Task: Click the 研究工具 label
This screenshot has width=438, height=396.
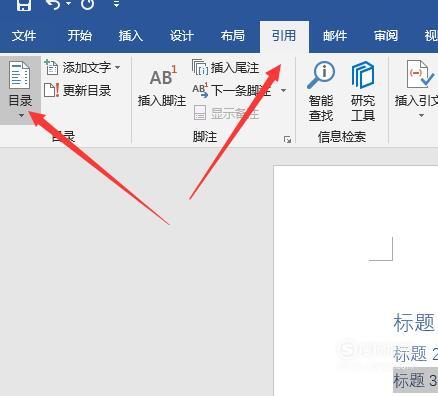Action: click(363, 108)
